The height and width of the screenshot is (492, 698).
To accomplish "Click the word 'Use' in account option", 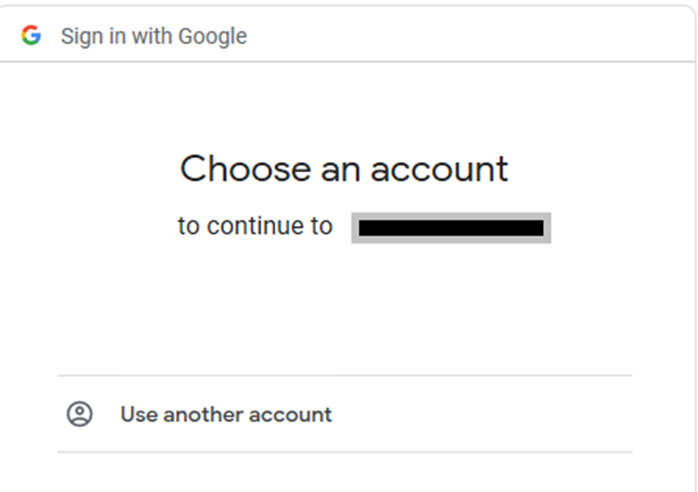I will pyautogui.click(x=139, y=415).
